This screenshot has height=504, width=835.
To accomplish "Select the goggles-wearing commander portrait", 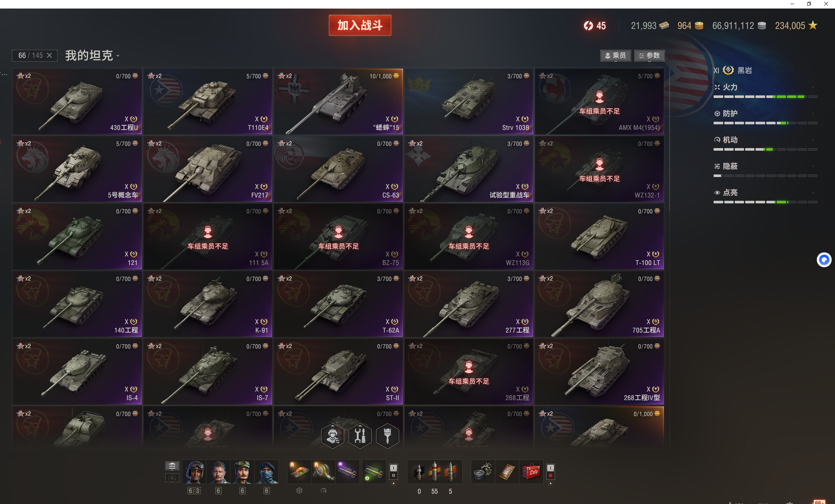I will pyautogui.click(x=194, y=472).
